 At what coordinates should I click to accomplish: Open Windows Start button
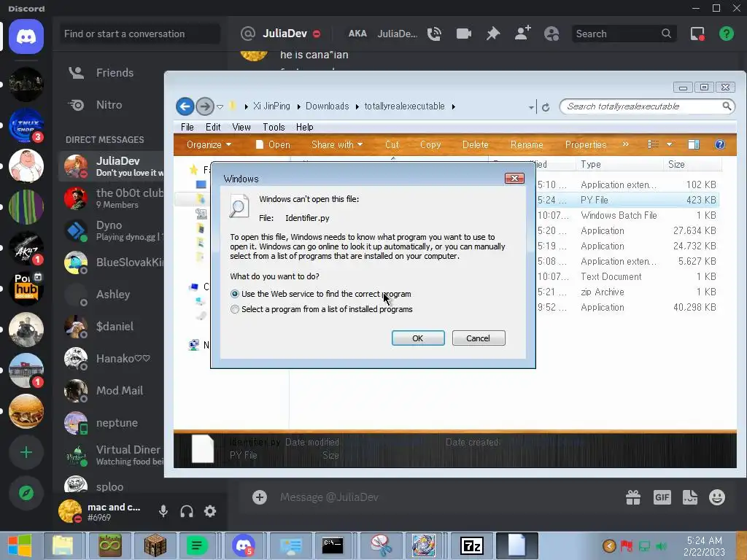(x=20, y=545)
